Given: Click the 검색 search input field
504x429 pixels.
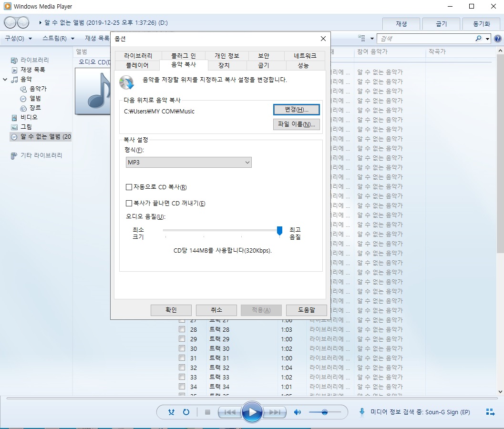Looking at the screenshot, I should (426, 39).
